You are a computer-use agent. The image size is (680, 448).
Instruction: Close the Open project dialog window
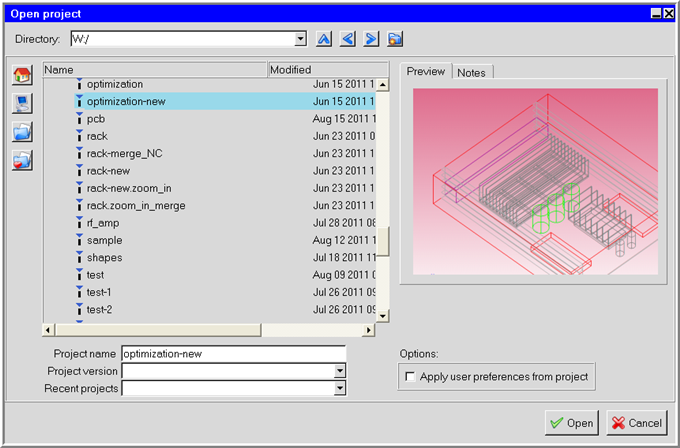(x=669, y=14)
